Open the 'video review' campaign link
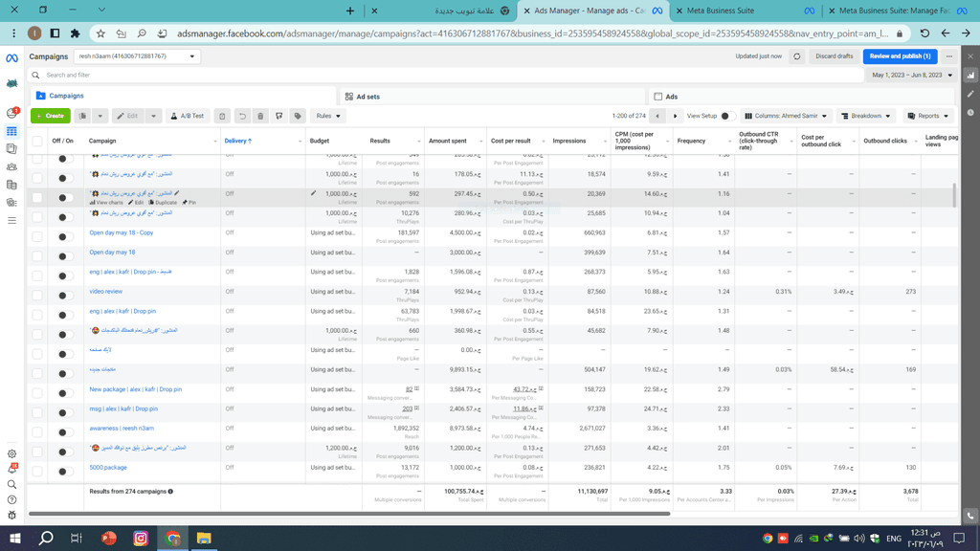 point(105,291)
